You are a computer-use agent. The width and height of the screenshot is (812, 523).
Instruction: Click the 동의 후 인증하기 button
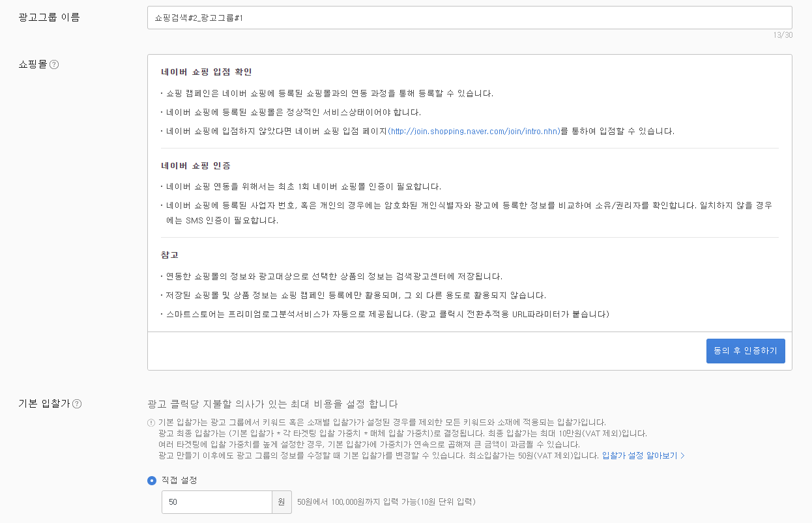pyautogui.click(x=746, y=350)
